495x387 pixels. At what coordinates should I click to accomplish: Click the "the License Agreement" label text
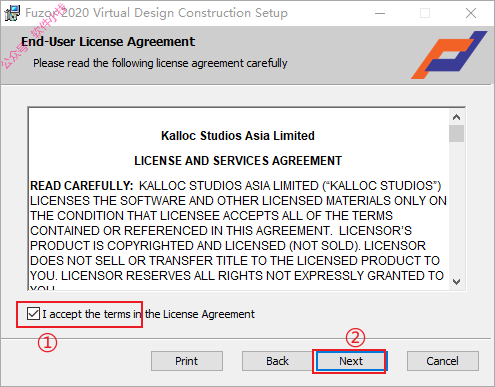(200, 314)
